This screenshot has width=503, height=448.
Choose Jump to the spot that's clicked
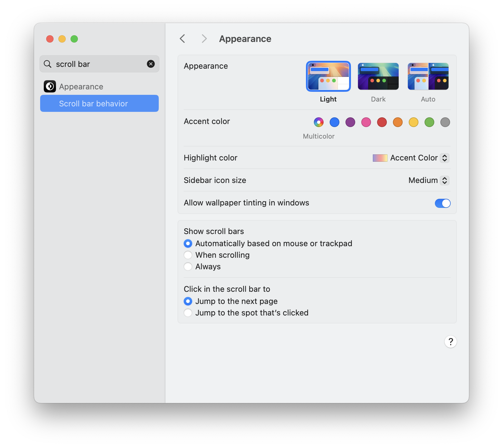[188, 313]
